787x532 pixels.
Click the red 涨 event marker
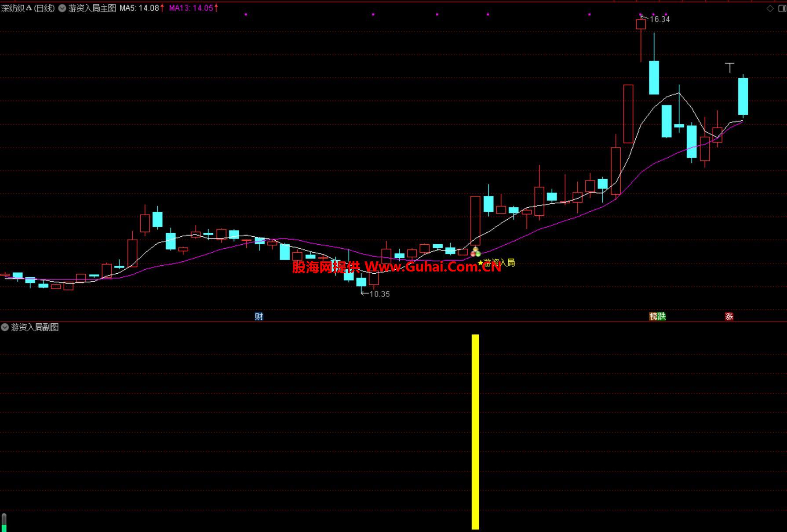tap(729, 316)
